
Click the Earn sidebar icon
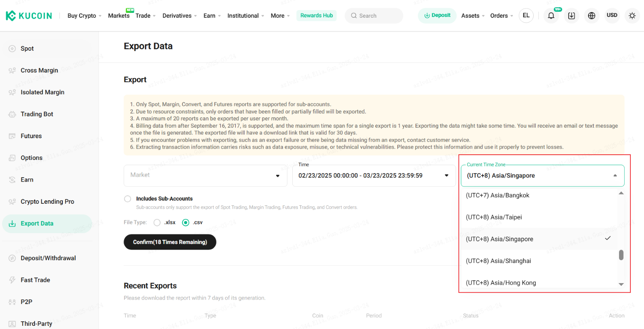pos(12,180)
